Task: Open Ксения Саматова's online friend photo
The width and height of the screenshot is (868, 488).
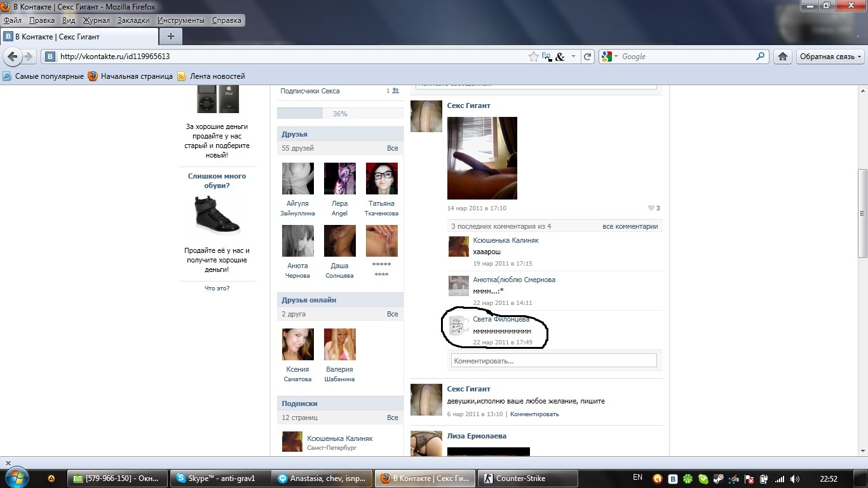Action: 298,344
